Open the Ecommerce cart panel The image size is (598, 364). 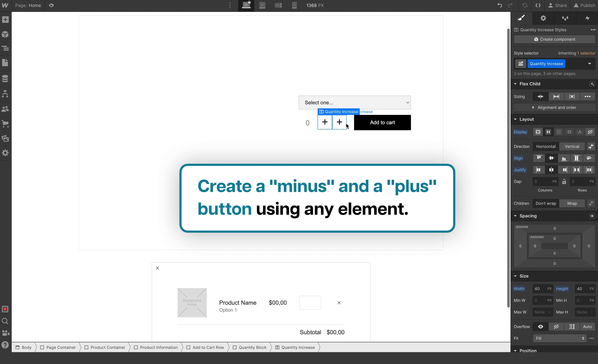5,124
